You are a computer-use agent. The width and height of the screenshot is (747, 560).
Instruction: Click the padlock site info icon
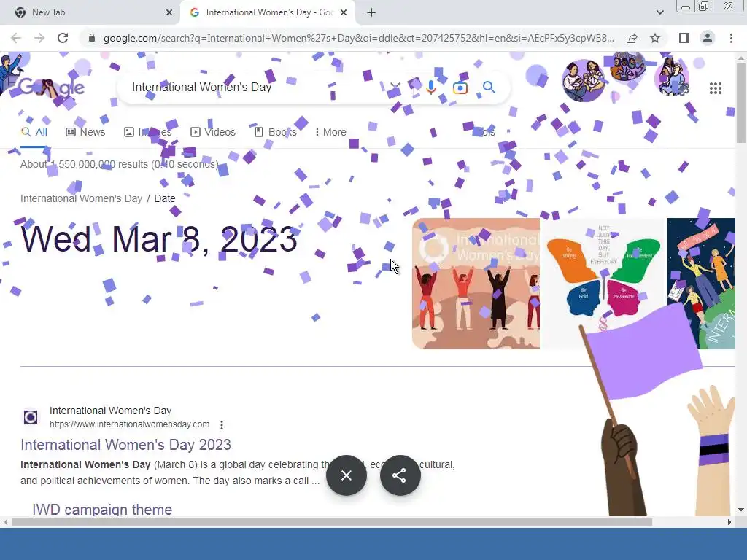coord(91,38)
